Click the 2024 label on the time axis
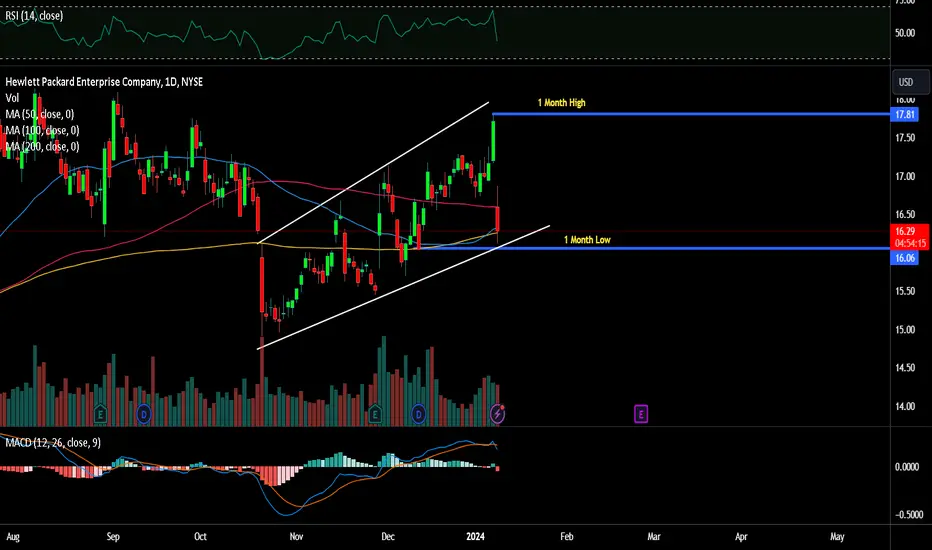This screenshot has height=550, width=932. [x=476, y=537]
